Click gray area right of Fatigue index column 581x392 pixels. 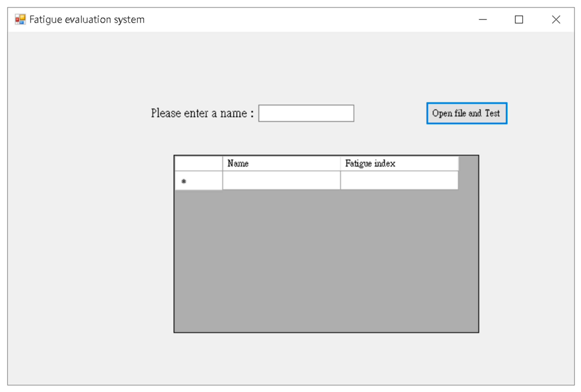(468, 175)
